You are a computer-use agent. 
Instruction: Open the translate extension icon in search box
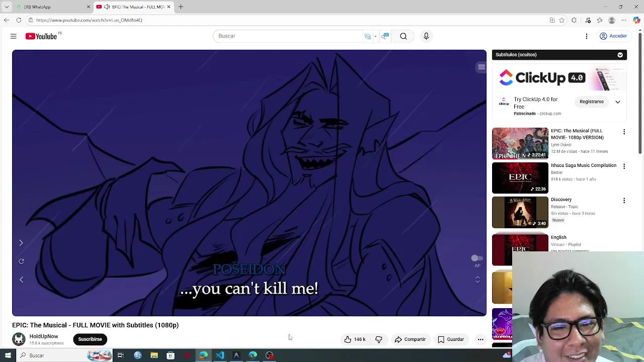click(x=368, y=36)
